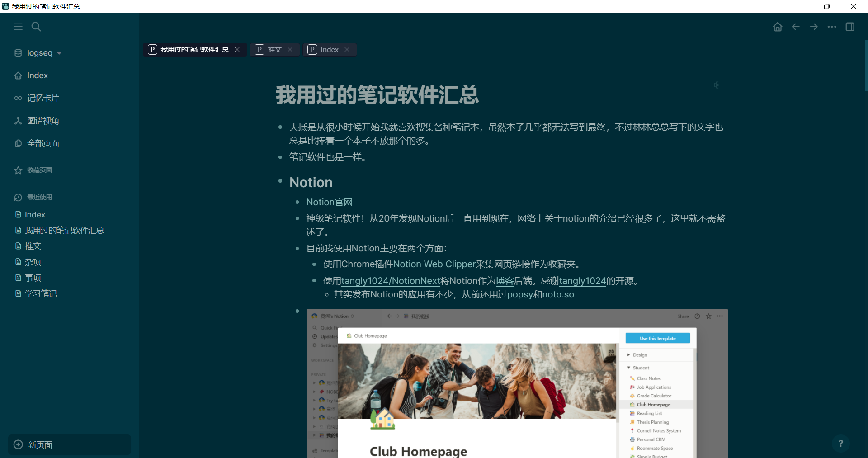Open the 博客 link
The width and height of the screenshot is (868, 458).
pyautogui.click(x=505, y=281)
